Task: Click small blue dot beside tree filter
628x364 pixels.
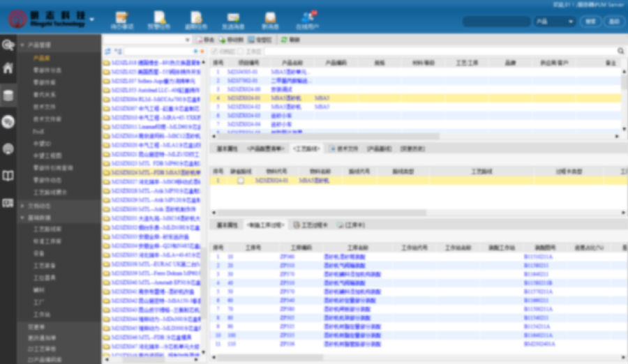Action: point(195,52)
